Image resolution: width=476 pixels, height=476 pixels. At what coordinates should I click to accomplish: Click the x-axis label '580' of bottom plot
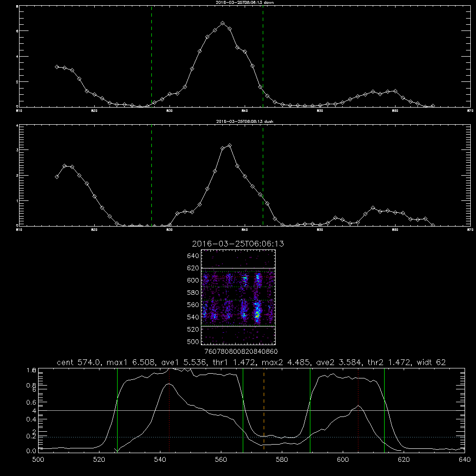(282, 460)
